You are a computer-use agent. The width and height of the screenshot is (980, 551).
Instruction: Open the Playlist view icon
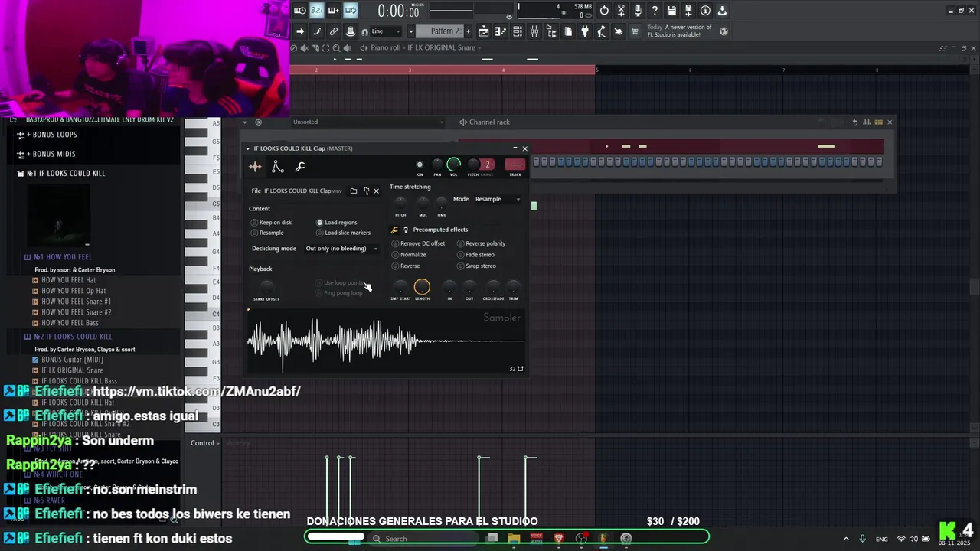[484, 31]
